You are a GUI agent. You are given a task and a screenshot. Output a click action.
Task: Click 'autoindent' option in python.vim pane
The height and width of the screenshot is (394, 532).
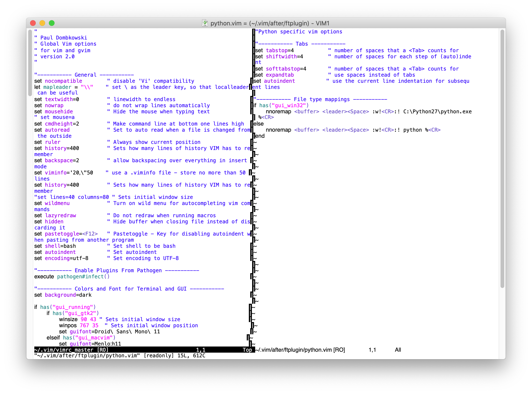coord(280,81)
